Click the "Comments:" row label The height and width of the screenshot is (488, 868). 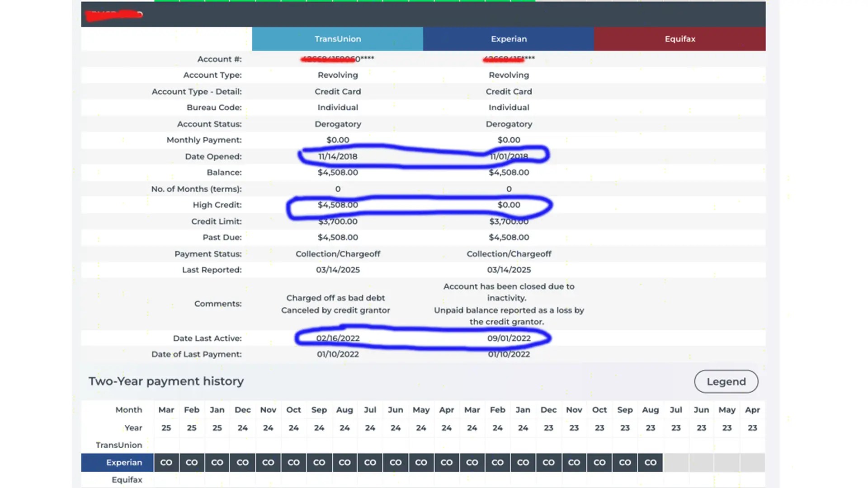(218, 304)
